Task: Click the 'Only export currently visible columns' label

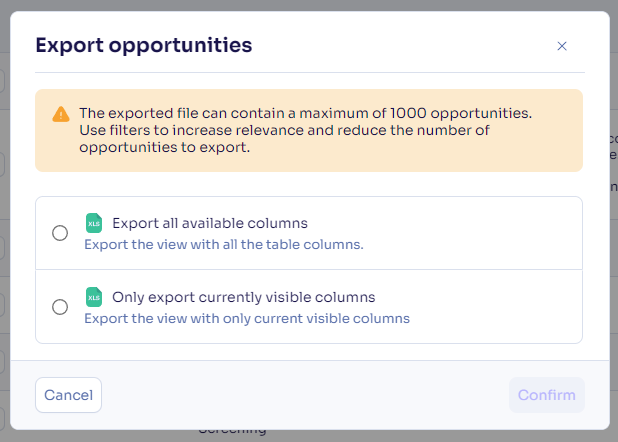Action: 244,297
